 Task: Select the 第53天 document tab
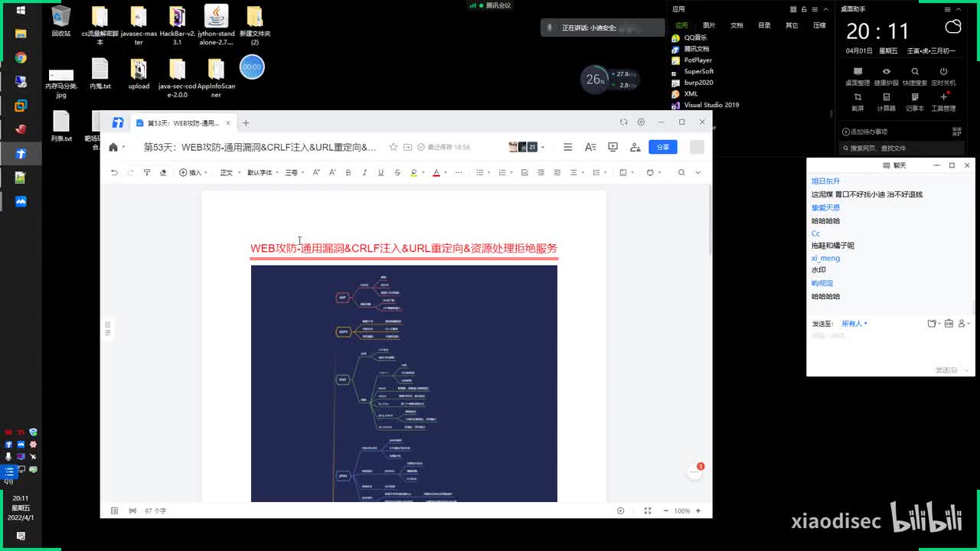click(x=183, y=122)
